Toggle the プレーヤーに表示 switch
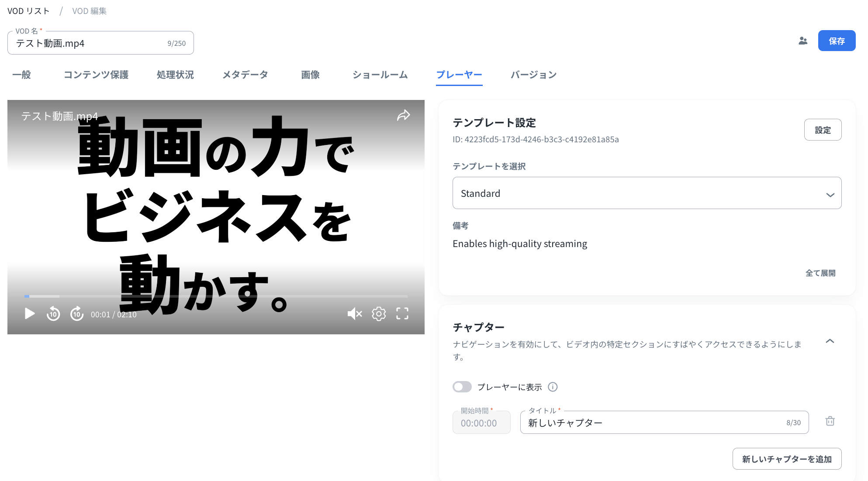The image size is (868, 481). pyautogui.click(x=462, y=387)
